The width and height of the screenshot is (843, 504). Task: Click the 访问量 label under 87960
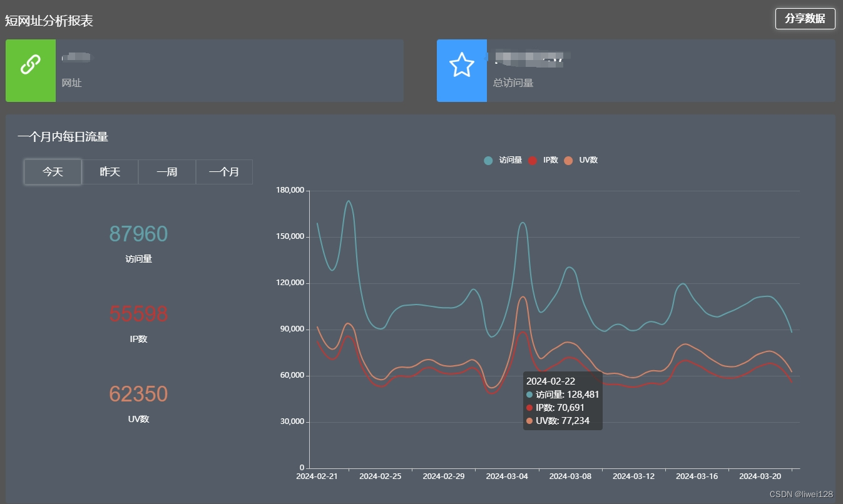138,259
